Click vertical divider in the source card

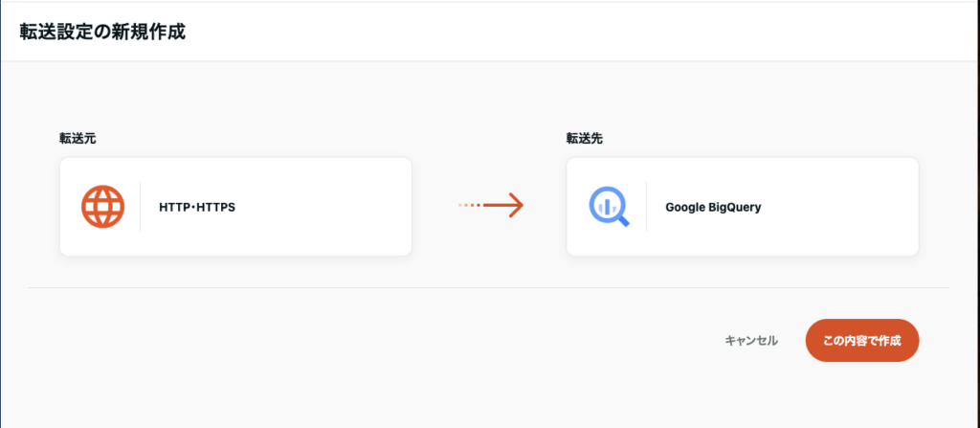point(140,206)
